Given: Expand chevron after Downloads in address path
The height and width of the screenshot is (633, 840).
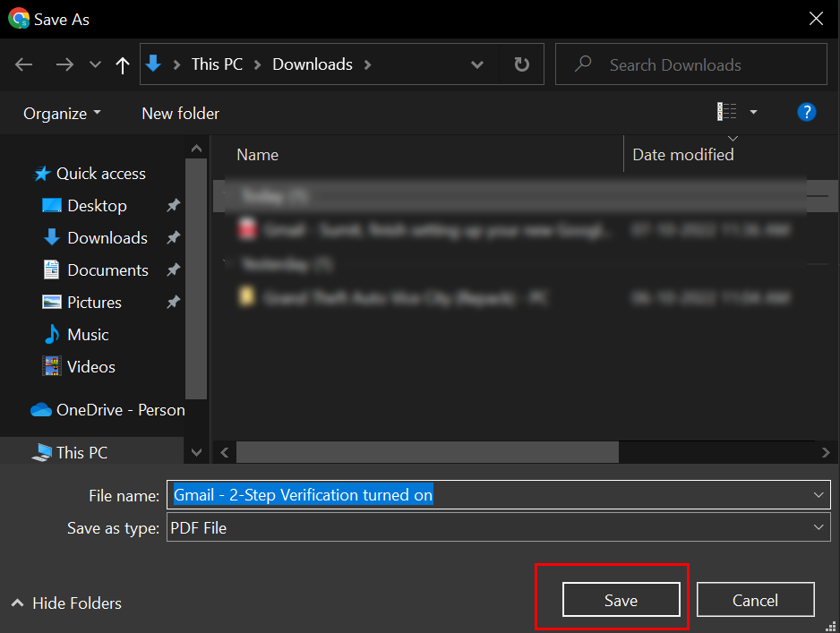Looking at the screenshot, I should coord(367,64).
